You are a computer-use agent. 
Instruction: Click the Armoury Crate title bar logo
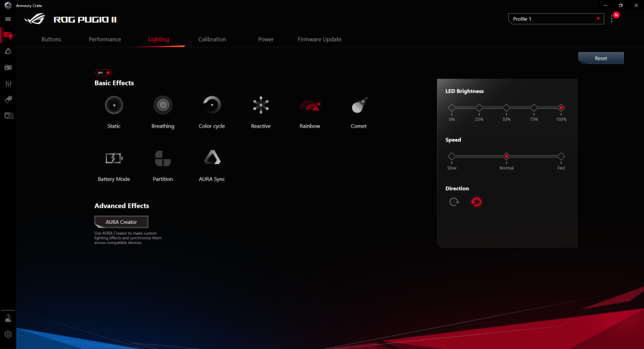pyautogui.click(x=8, y=5)
